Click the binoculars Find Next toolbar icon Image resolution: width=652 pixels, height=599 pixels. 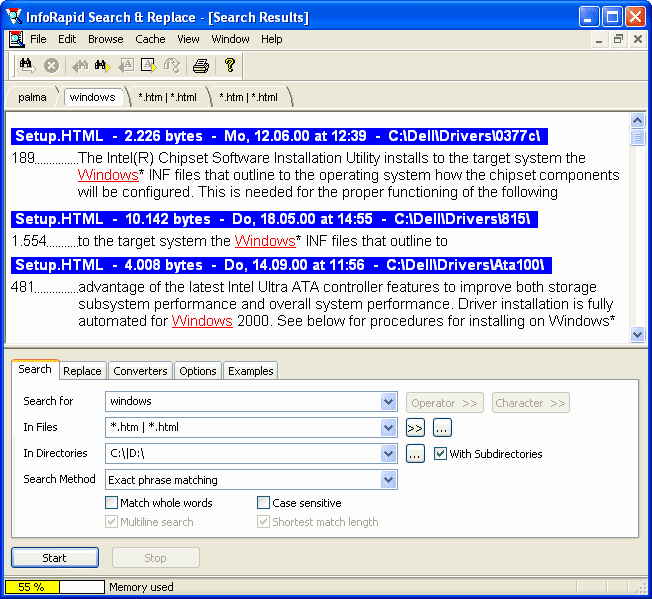[102, 66]
